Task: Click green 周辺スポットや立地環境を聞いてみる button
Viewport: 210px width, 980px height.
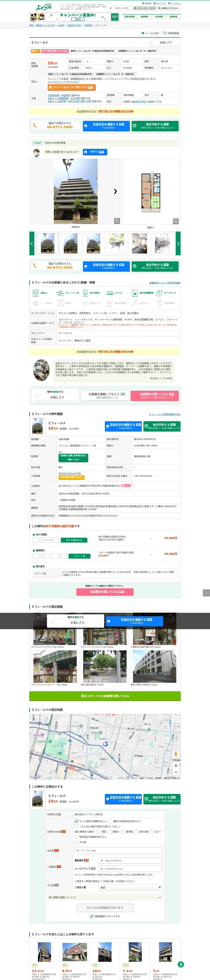Action: point(105,696)
